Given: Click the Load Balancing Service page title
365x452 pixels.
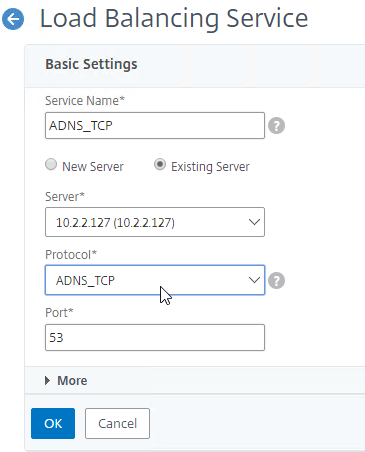Looking at the screenshot, I should (174, 18).
